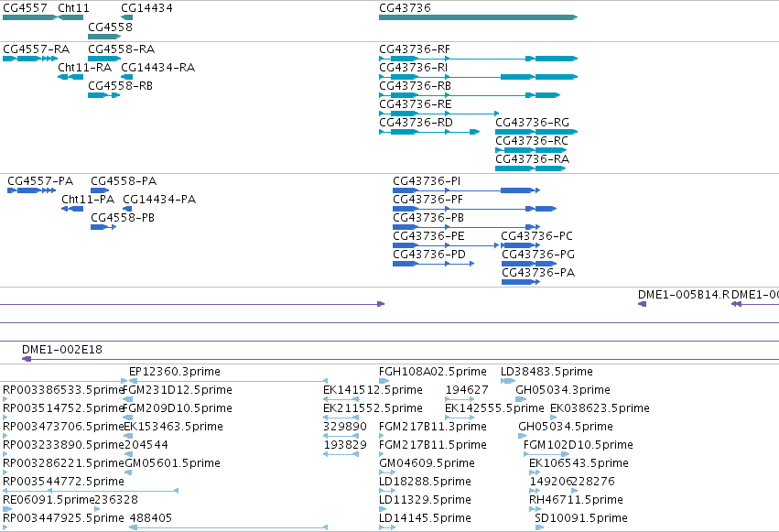
Task: Open feature 488405
Action: point(228,527)
